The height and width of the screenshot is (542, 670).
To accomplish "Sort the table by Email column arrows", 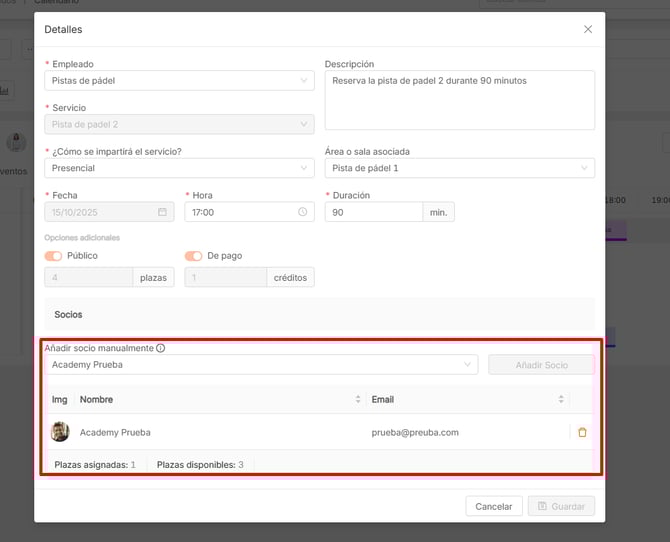I will (x=561, y=400).
